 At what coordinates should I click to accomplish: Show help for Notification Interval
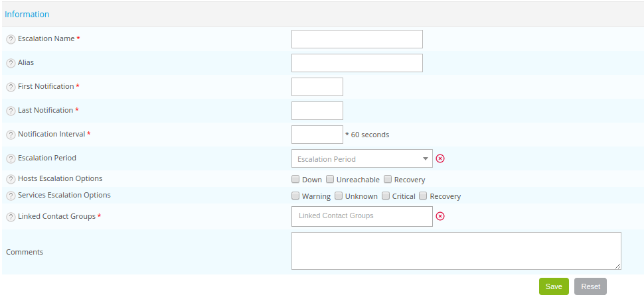click(x=11, y=135)
